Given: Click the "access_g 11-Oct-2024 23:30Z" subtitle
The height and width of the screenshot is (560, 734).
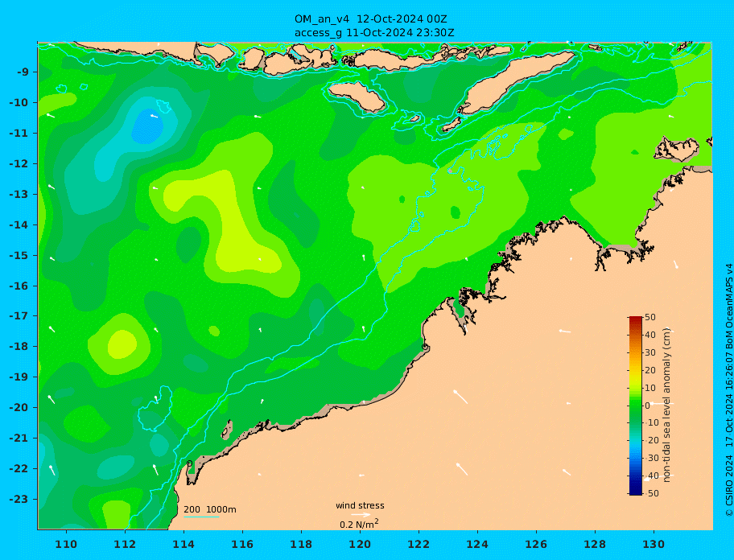Looking at the screenshot, I should pyautogui.click(x=374, y=33).
